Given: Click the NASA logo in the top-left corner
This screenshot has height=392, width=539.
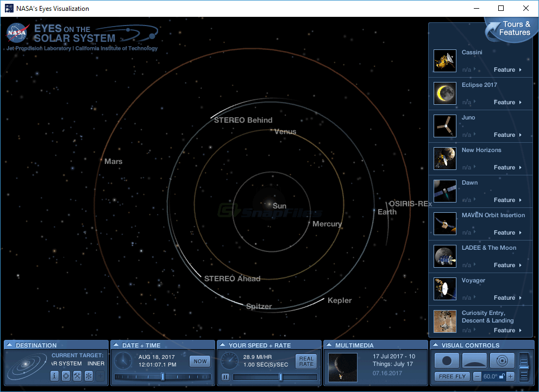Looking at the screenshot, I should [18, 34].
